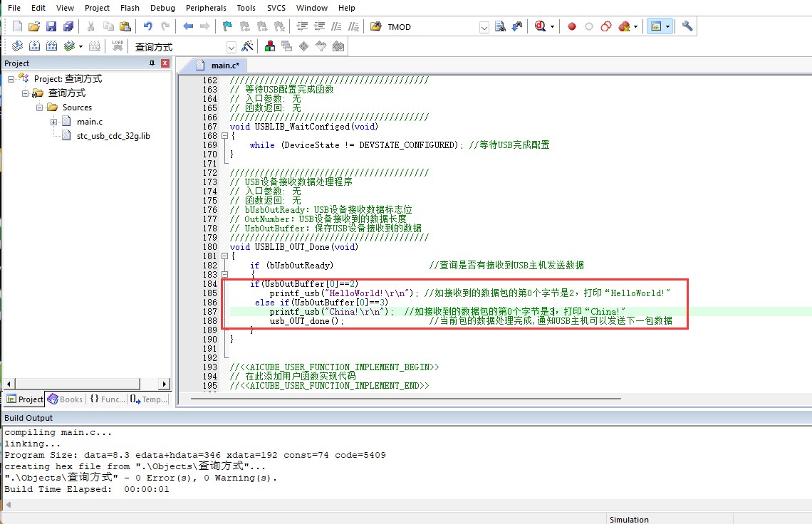Select stc_usb_cdc_32g.lib in project tree

tap(113, 135)
